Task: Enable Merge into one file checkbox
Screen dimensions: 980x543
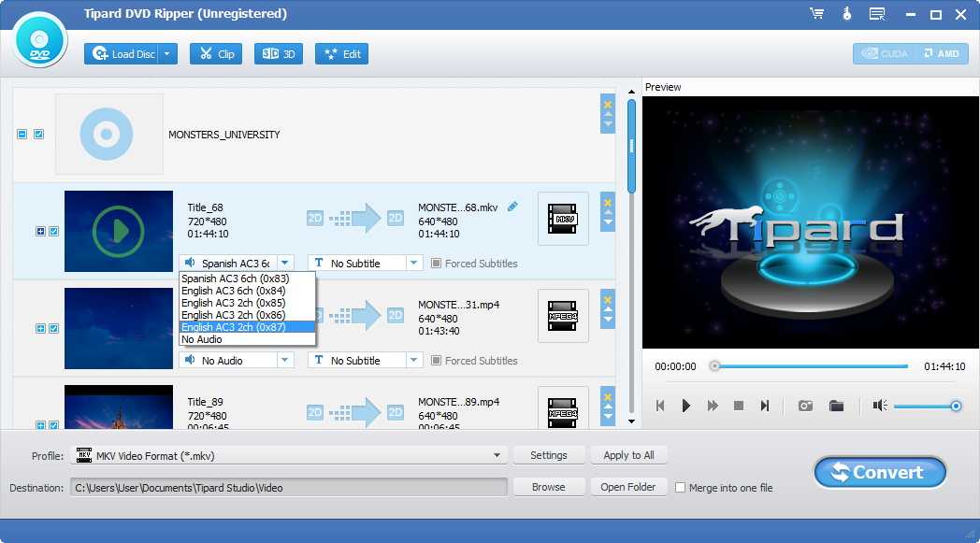Action: pyautogui.click(x=681, y=487)
